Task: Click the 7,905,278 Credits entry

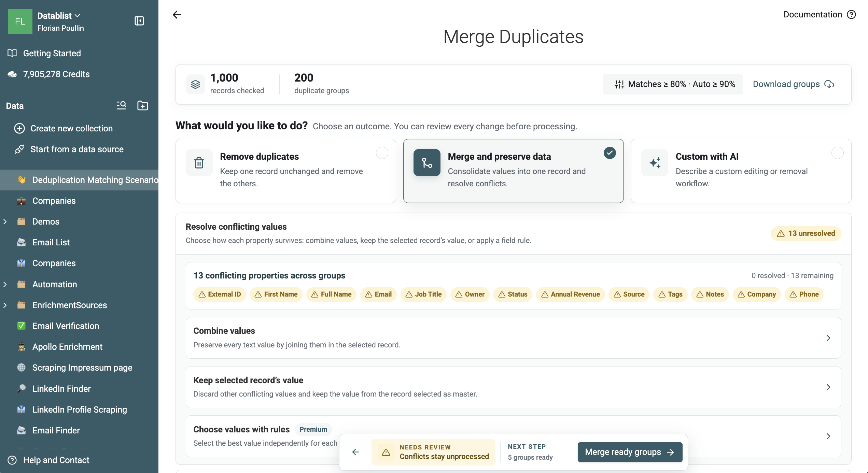Action: [56, 74]
